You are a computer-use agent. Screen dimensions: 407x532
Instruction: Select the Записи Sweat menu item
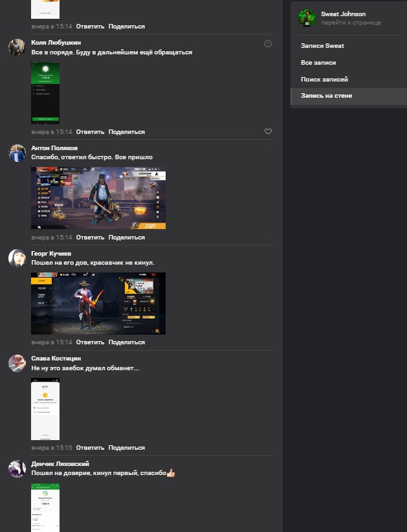322,46
